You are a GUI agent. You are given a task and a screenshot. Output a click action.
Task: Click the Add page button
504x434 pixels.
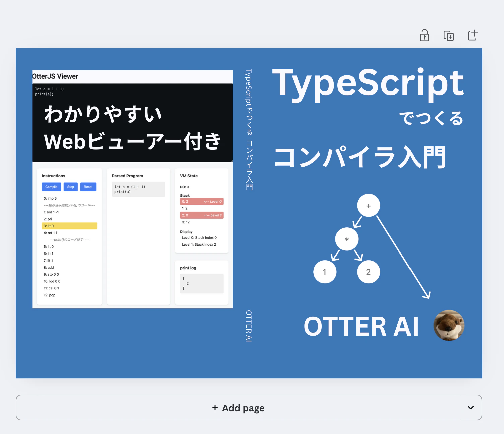(x=238, y=408)
